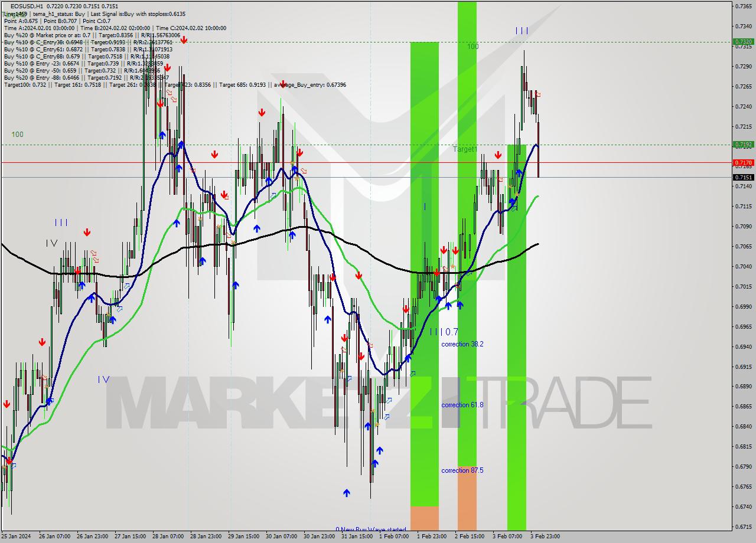Click the '26 Jan 07:00' time label
Screen dimensions: 756x543
point(54,537)
